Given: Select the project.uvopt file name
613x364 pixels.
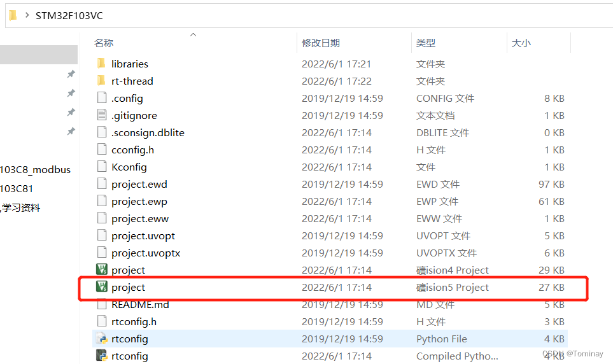Looking at the screenshot, I should (143, 235).
